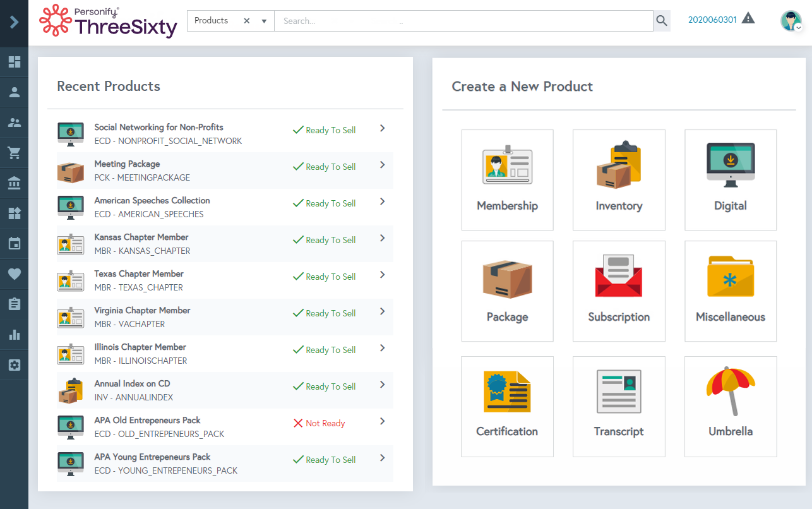Create a new Transcript product
The width and height of the screenshot is (812, 509).
point(619,407)
